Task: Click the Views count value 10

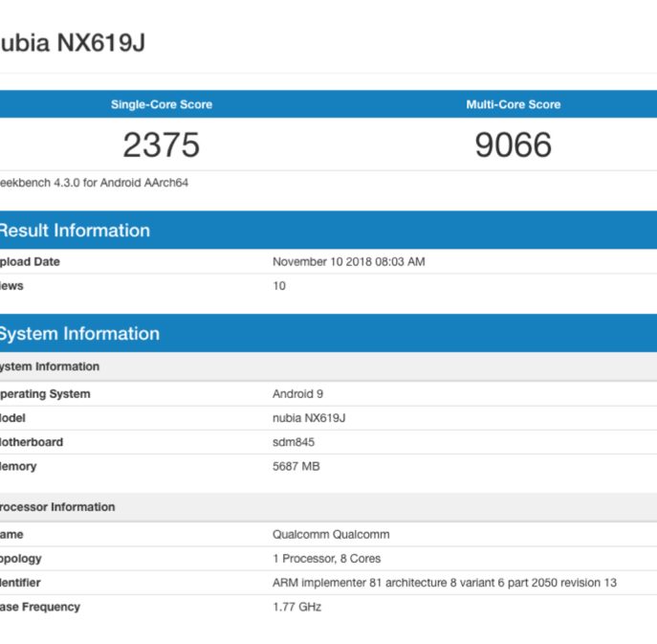Action: tap(279, 285)
